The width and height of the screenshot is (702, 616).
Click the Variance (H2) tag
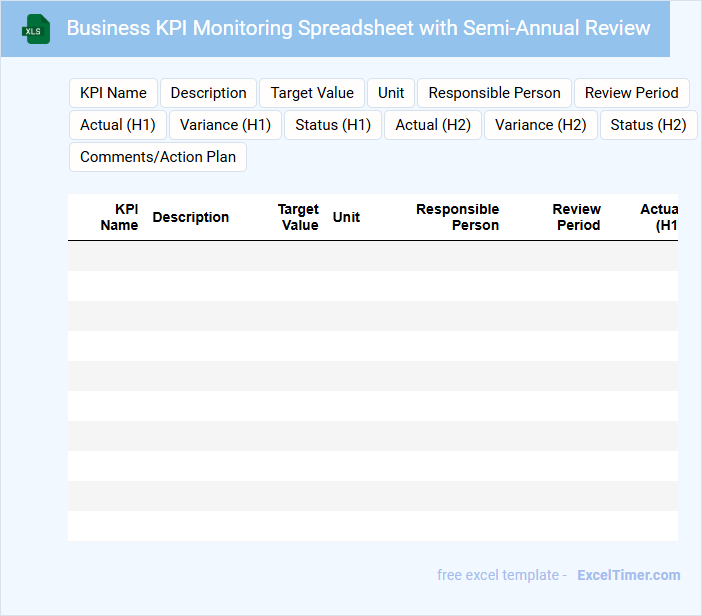[x=540, y=125]
